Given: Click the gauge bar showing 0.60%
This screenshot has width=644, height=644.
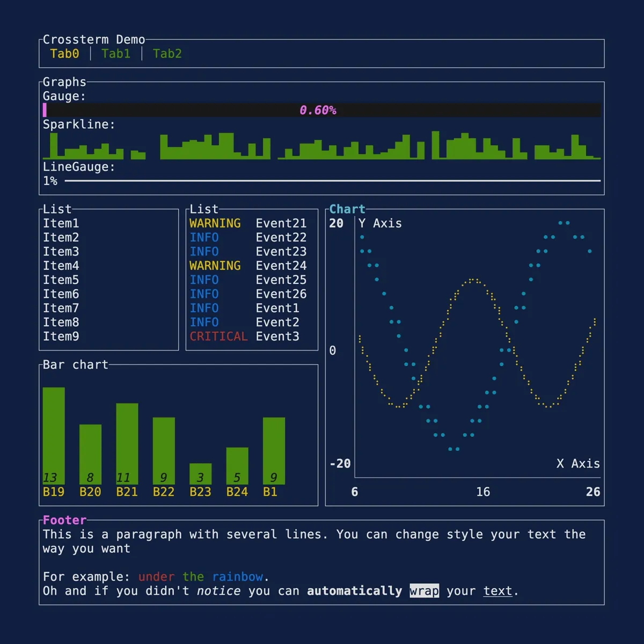Looking at the screenshot, I should (322, 110).
